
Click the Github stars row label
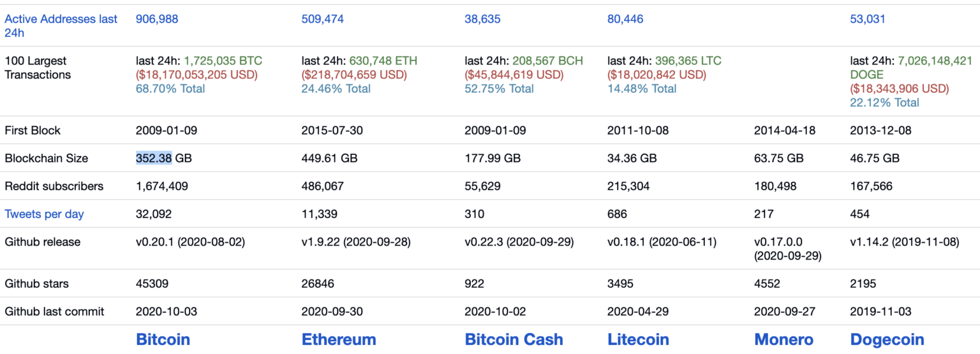(x=36, y=284)
